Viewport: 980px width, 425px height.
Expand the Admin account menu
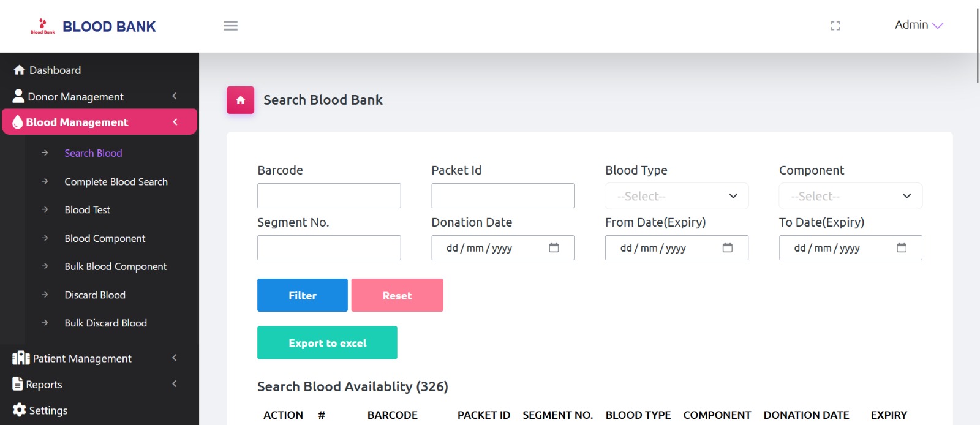[x=917, y=25]
